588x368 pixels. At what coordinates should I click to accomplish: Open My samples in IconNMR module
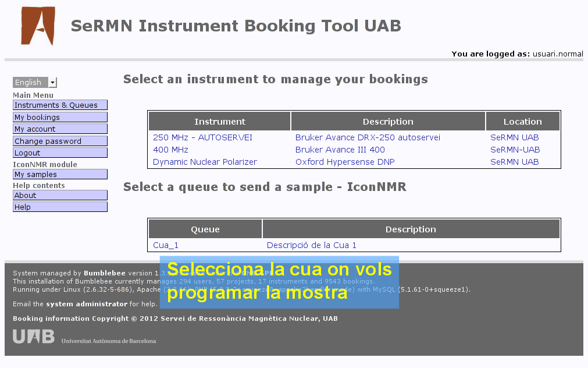pyautogui.click(x=60, y=174)
